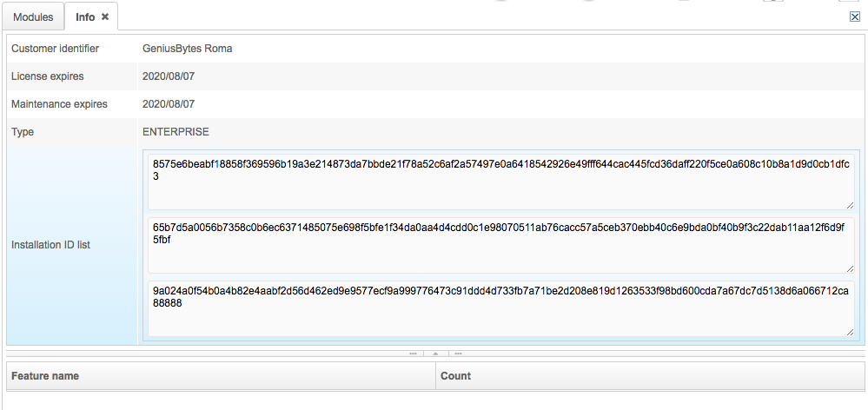Image resolution: width=868 pixels, height=410 pixels.
Task: Click the installation ID field starting 65b7d5
Action: click(501, 245)
